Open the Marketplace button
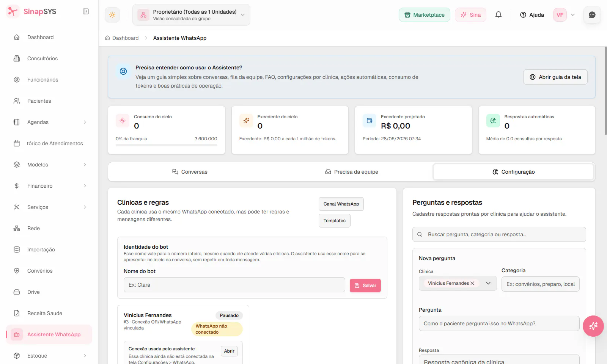The height and width of the screenshot is (364, 607). [424, 15]
